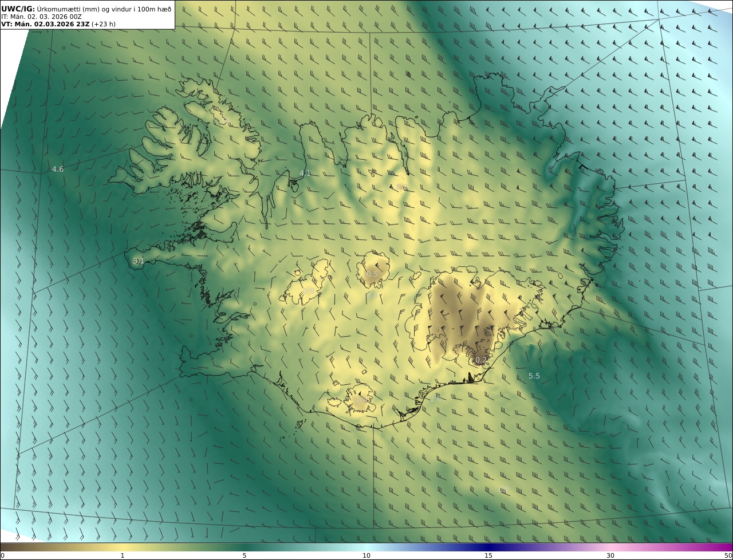Click the 'IT: Mán. 02. 03. 2026 00Z' line

(x=42, y=17)
